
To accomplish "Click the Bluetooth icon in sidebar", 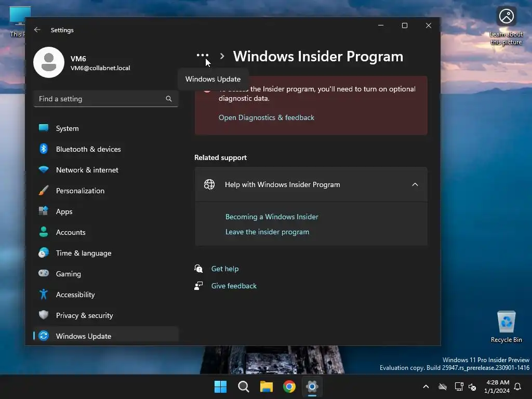I will (44, 149).
